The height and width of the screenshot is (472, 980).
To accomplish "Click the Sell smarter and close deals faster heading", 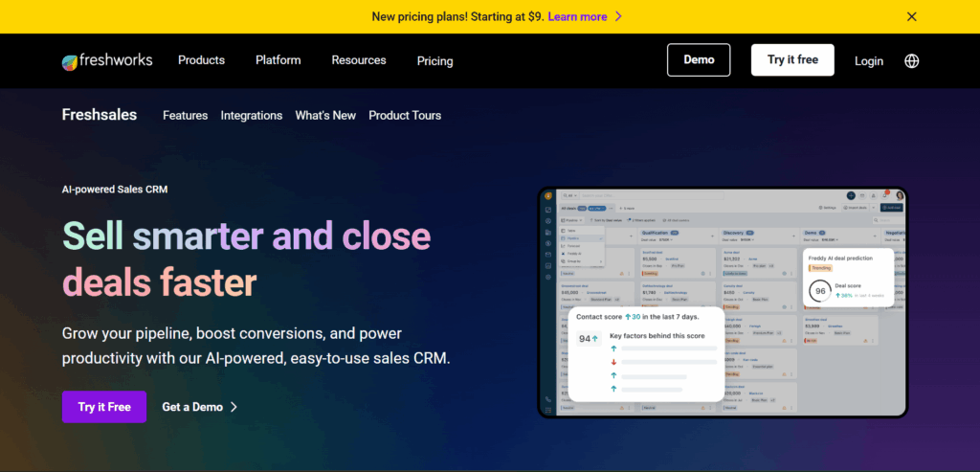I will point(246,258).
